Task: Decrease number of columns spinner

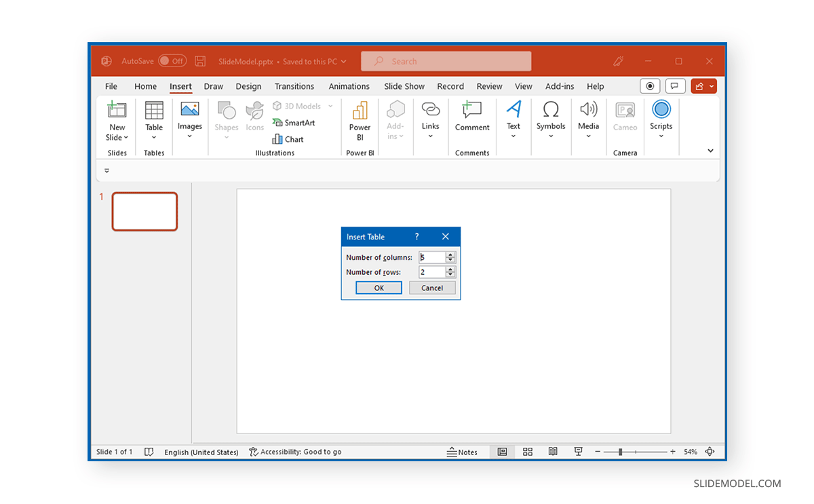Action: tap(450, 260)
